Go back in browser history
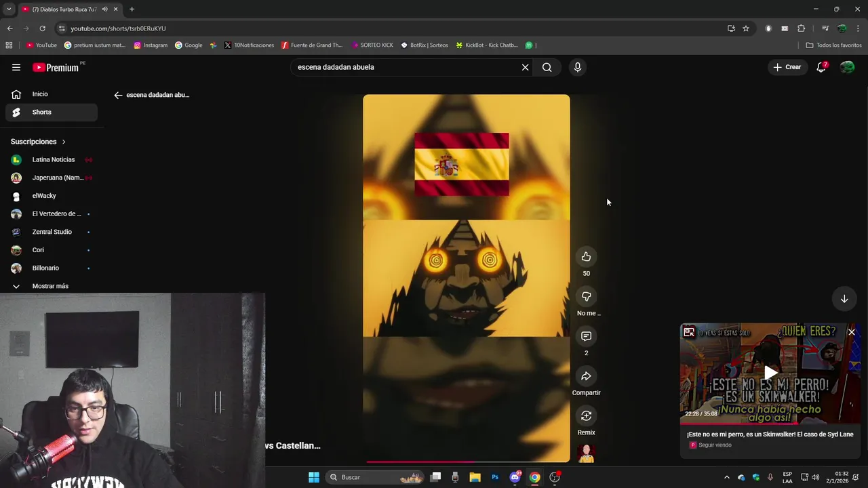This screenshot has width=868, height=488. (9, 28)
